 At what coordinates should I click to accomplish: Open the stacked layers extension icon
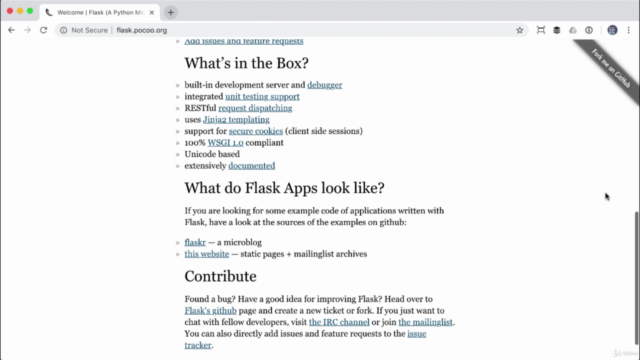(557, 30)
